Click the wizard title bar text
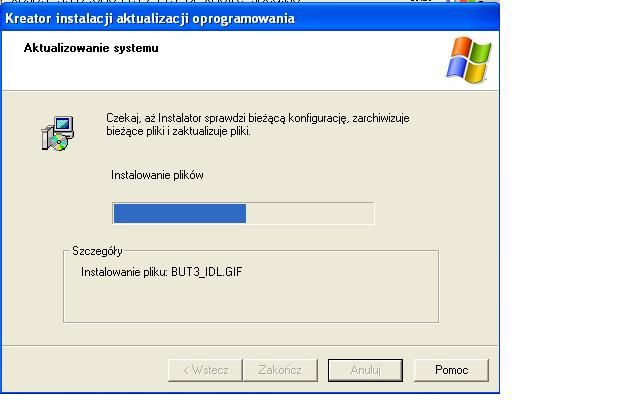Viewport: 640px width, 400px height. [150, 19]
